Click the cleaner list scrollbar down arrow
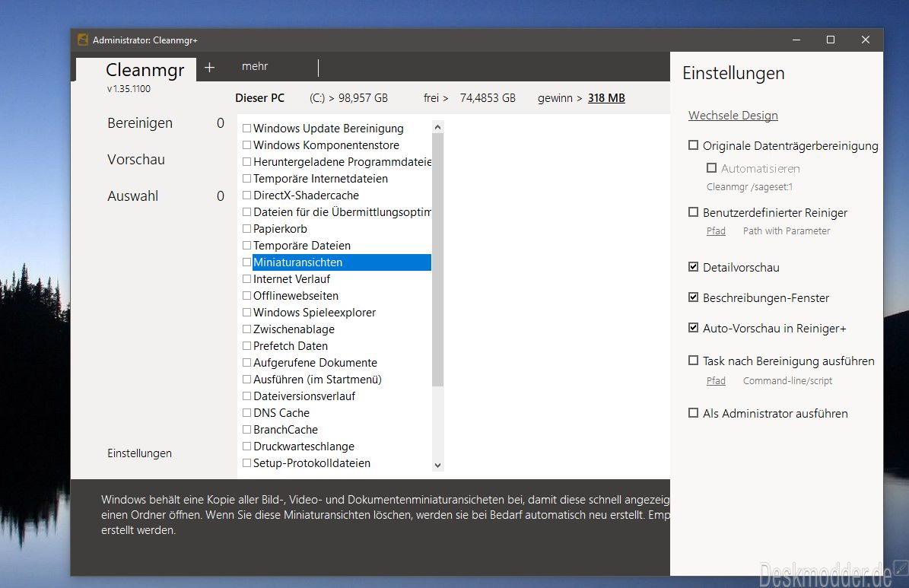Screen dimensions: 909x588 click(437, 465)
